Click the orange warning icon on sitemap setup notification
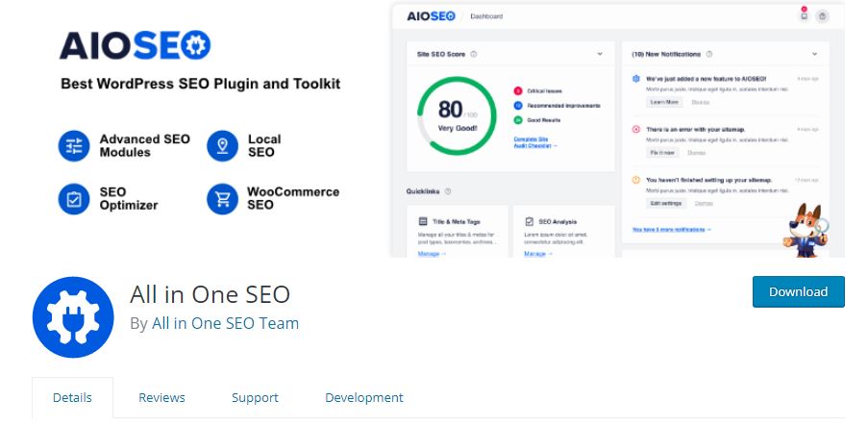 click(x=636, y=180)
